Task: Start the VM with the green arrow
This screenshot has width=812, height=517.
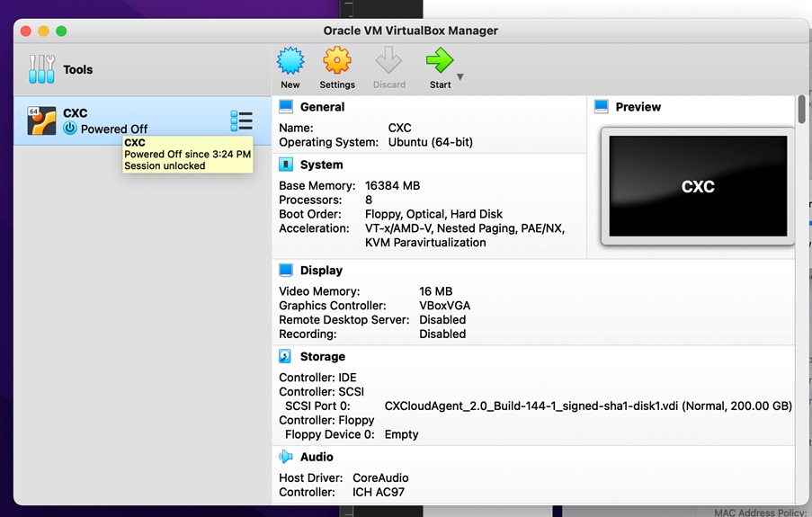Action: 439,60
